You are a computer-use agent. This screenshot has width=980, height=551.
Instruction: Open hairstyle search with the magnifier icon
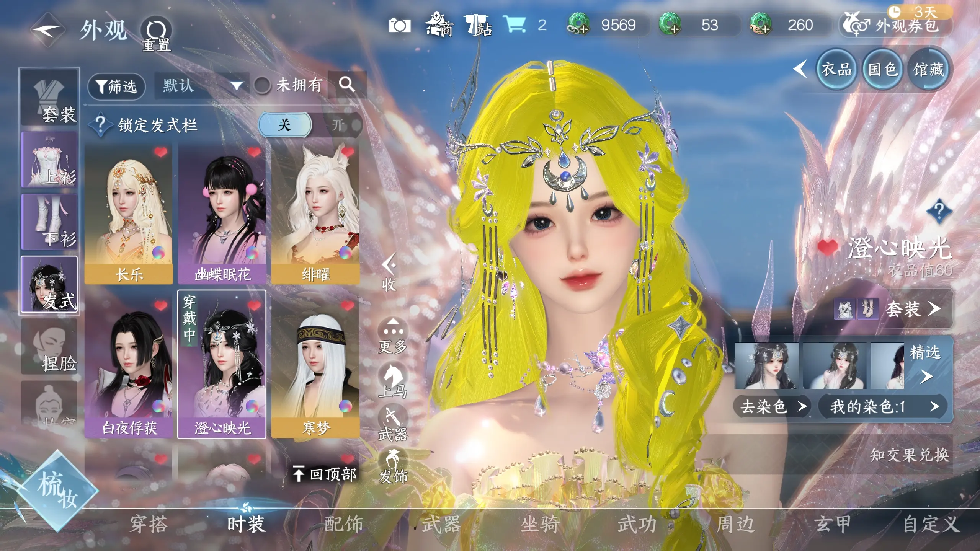tap(347, 84)
